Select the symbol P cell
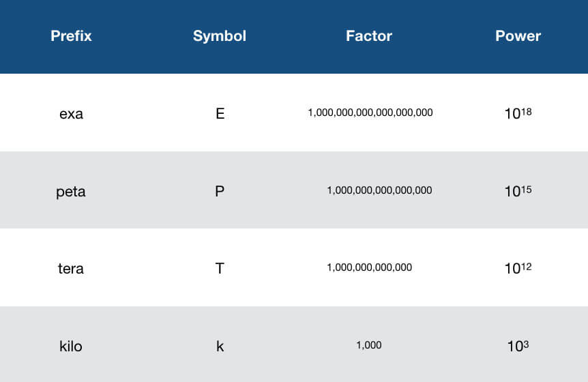The width and height of the screenshot is (588, 382). pos(220,191)
